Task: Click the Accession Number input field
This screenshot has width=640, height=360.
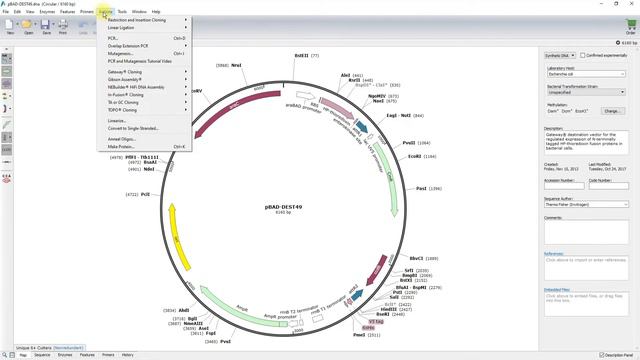Action: pyautogui.click(x=564, y=186)
